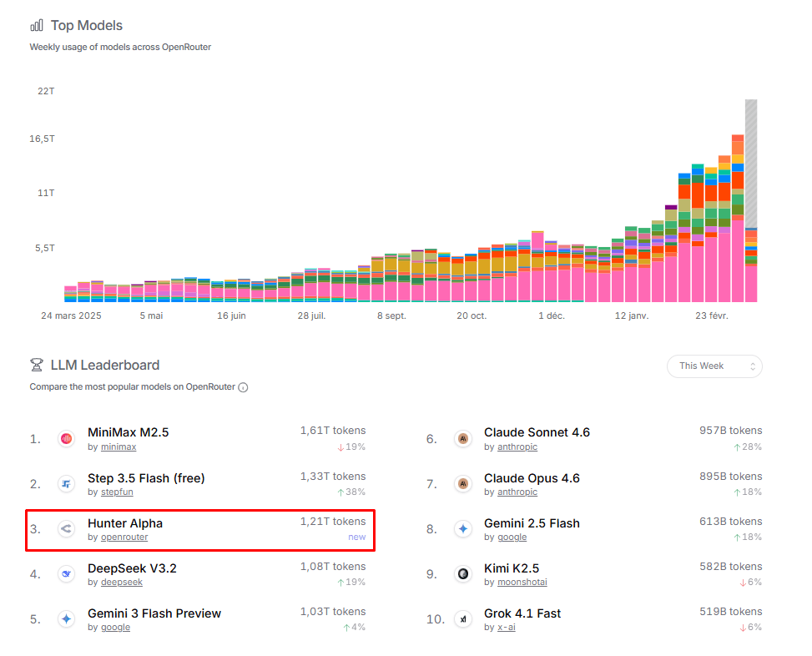812x656 pixels.
Task: Select the Anthropic icon for Claude Sonnet 4.6
Action: point(463,438)
